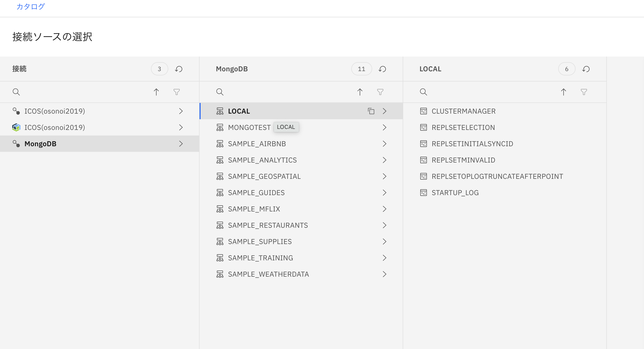
Task: Select the STARTUP_LOG table
Action: tap(455, 193)
